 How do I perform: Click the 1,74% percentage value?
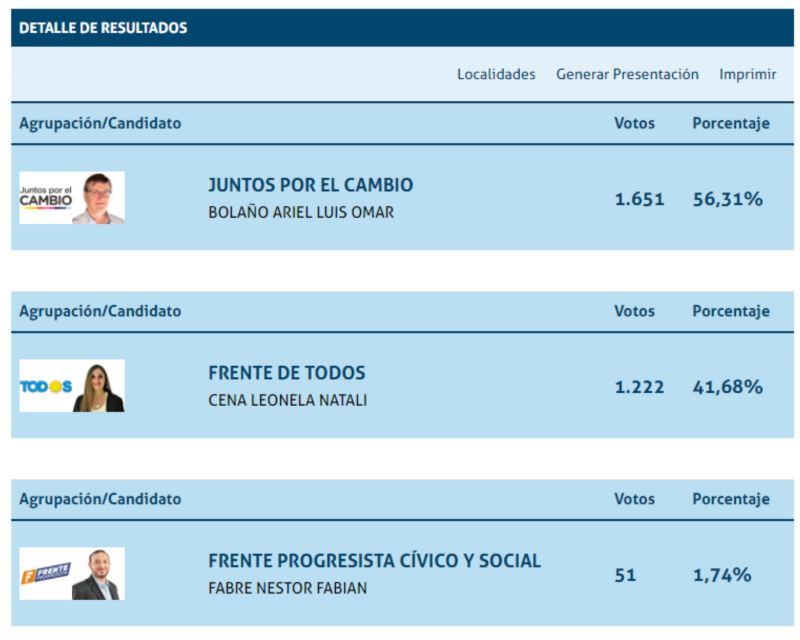tap(722, 575)
